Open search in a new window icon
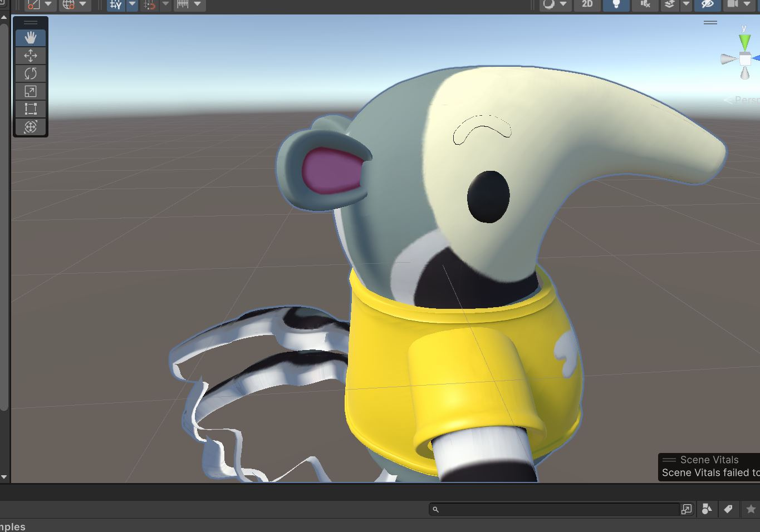 [687, 509]
